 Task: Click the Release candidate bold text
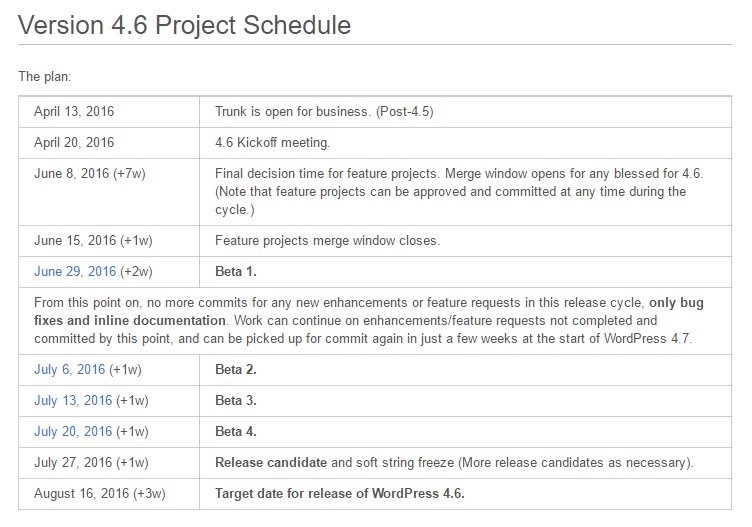coord(271,462)
